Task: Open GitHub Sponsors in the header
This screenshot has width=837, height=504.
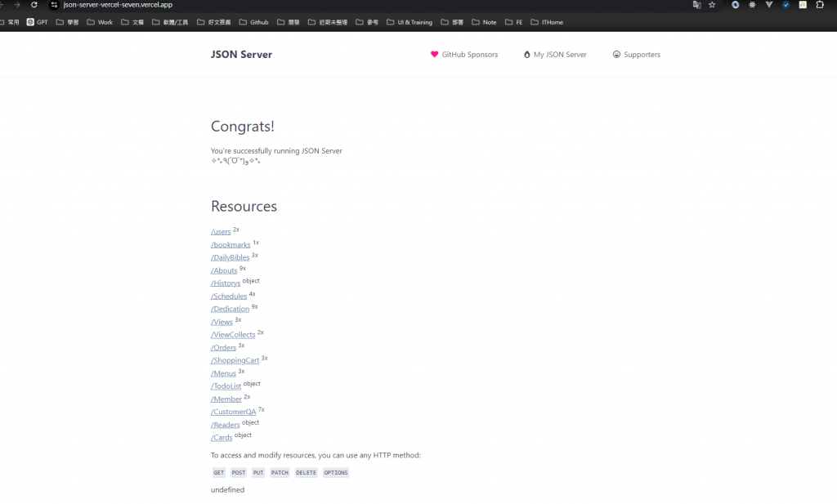Action: point(464,55)
